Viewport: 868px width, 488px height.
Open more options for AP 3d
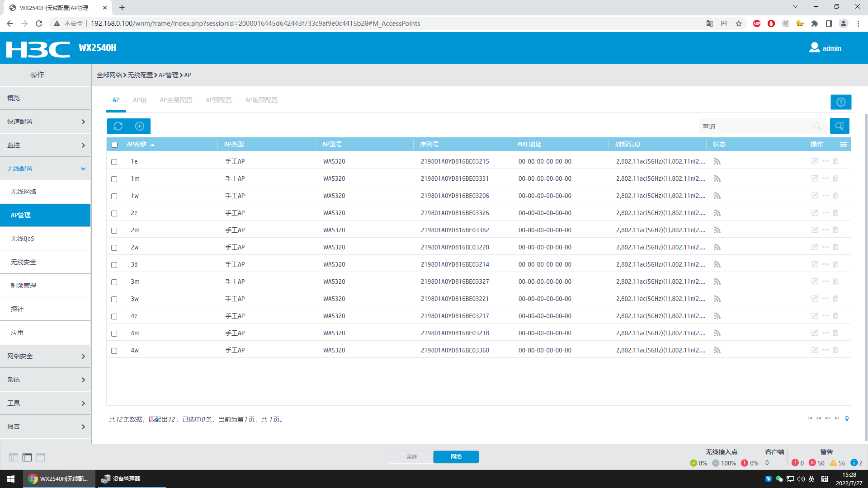(x=826, y=264)
